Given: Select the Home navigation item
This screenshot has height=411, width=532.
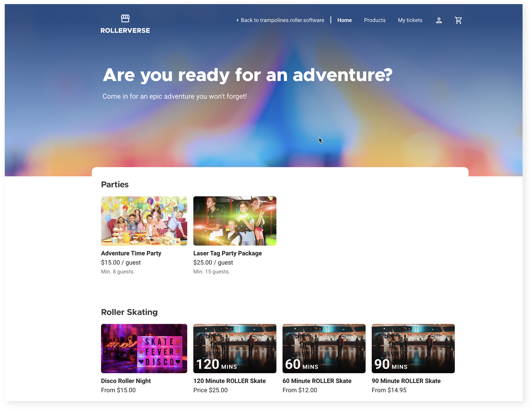Looking at the screenshot, I should [344, 20].
